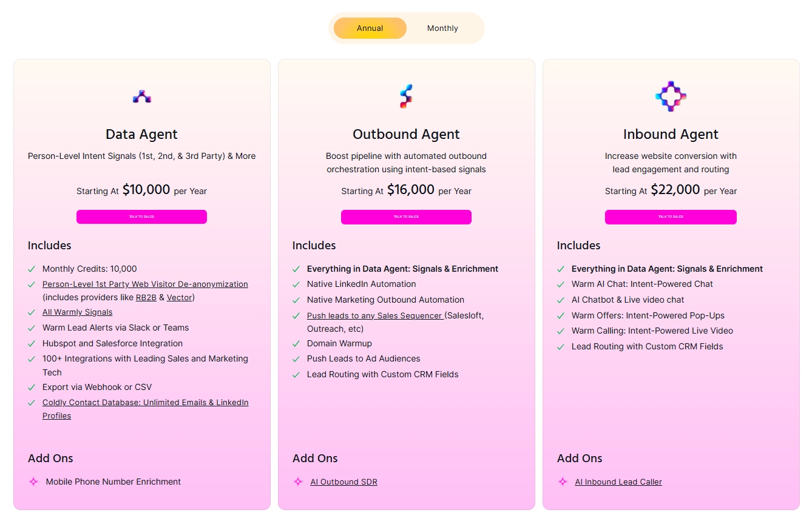Open the Coldly Contact Database link
The image size is (812, 521).
click(x=145, y=409)
